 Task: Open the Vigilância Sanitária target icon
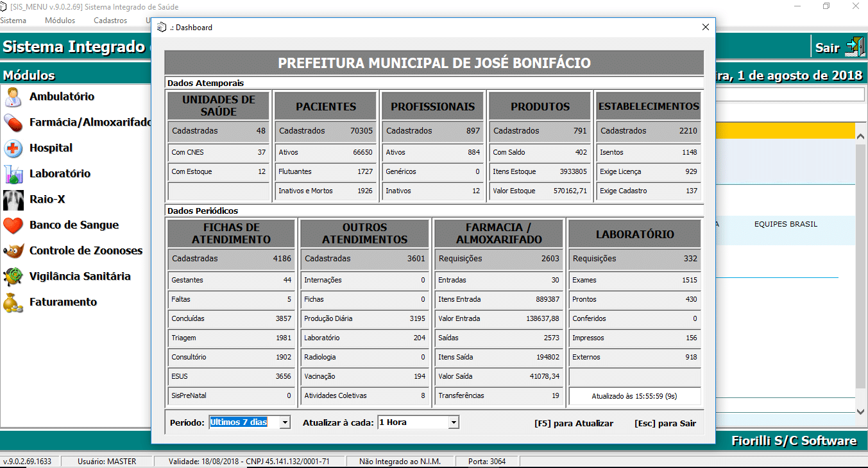[x=13, y=277]
